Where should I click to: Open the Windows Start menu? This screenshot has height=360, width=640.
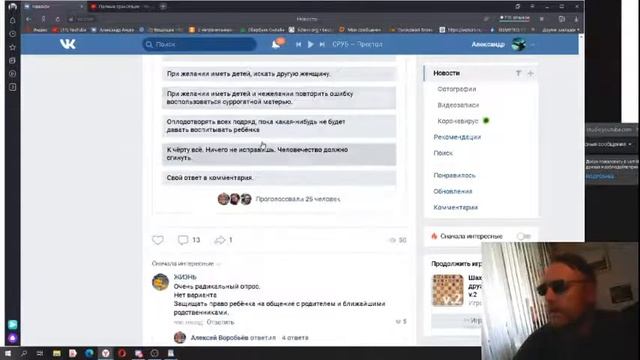(x=8, y=353)
